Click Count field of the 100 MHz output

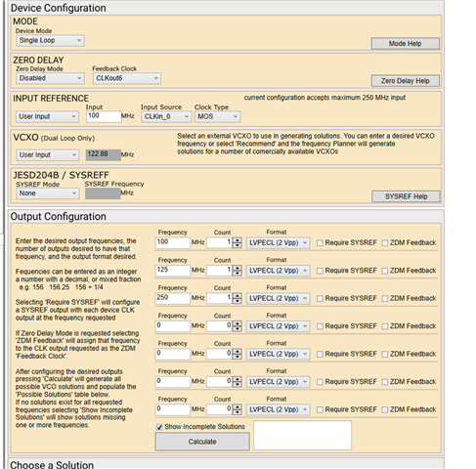220,243
